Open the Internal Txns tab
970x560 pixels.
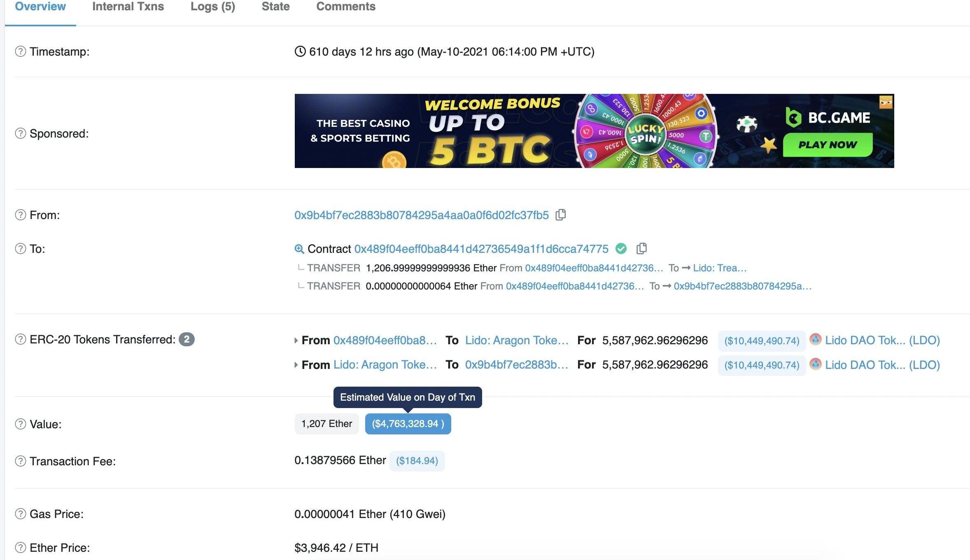pos(128,7)
